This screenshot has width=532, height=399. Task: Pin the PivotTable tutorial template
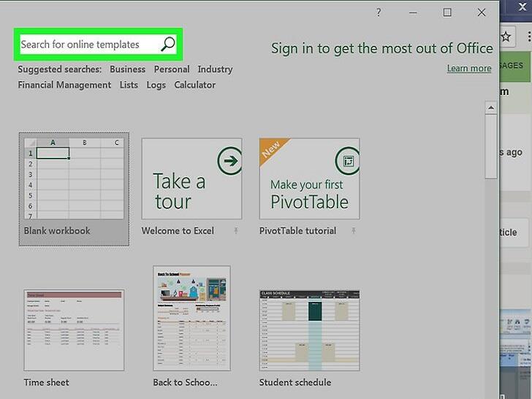click(x=354, y=231)
